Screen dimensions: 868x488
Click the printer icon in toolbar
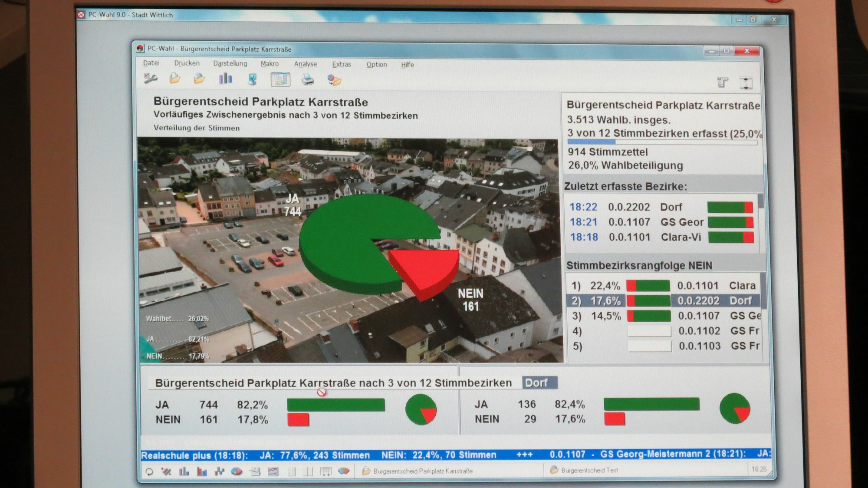click(x=308, y=80)
